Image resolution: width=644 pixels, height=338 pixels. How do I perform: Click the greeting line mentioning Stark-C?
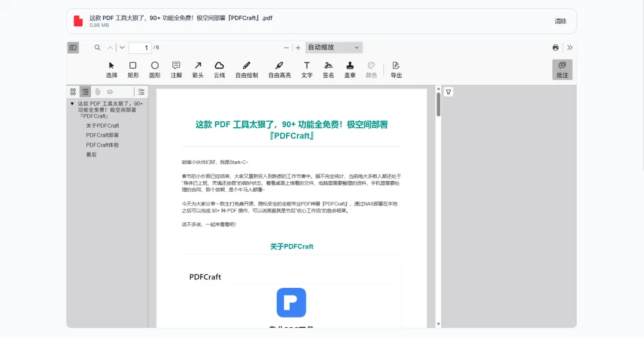[x=215, y=162]
